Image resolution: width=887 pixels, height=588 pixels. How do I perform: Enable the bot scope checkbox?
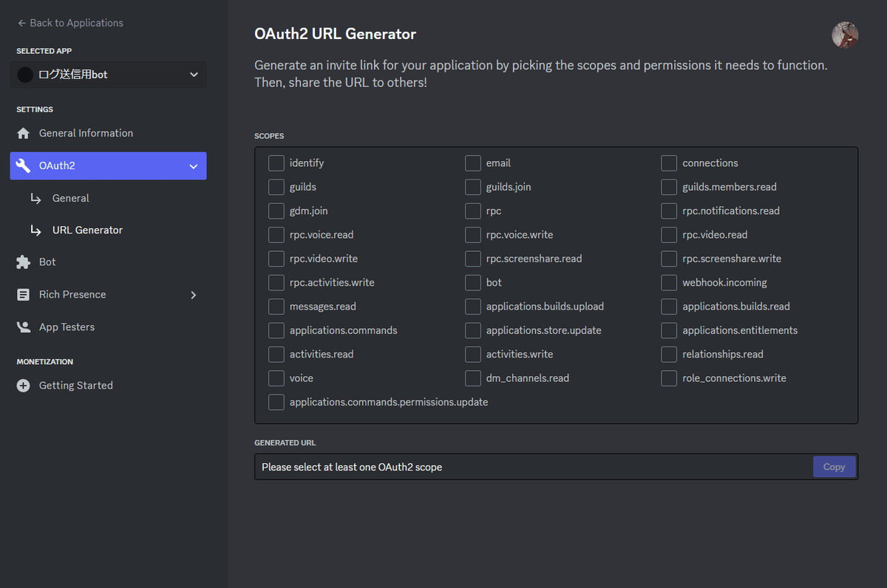point(472,282)
